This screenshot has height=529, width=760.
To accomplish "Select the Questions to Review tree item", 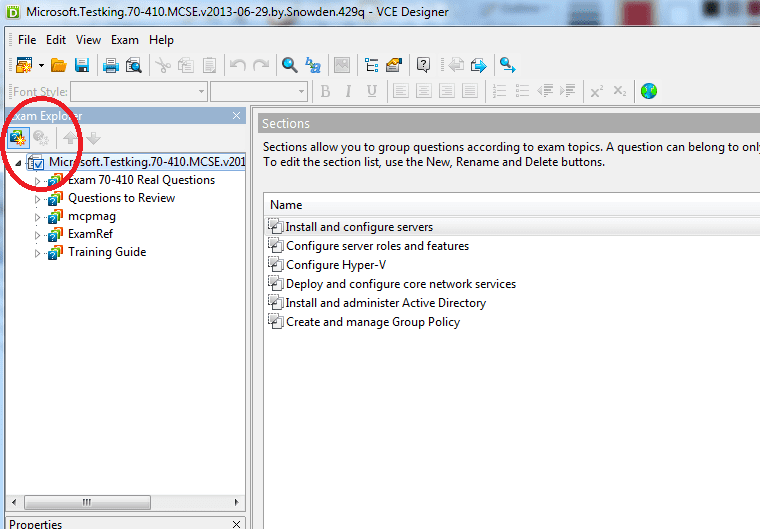I will [121, 198].
